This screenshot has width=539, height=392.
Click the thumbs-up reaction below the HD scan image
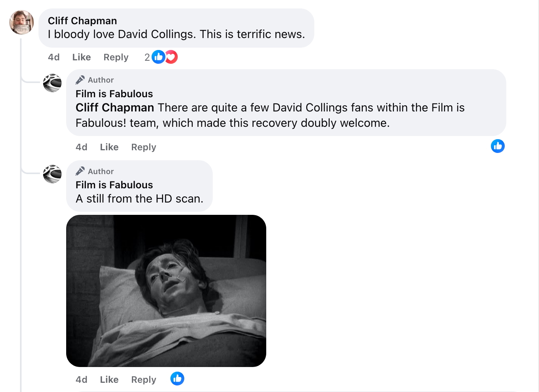click(177, 379)
